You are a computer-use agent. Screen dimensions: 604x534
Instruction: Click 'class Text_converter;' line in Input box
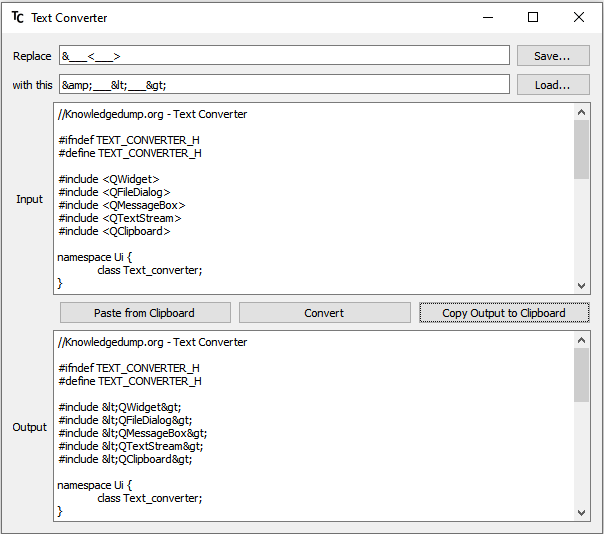149,270
